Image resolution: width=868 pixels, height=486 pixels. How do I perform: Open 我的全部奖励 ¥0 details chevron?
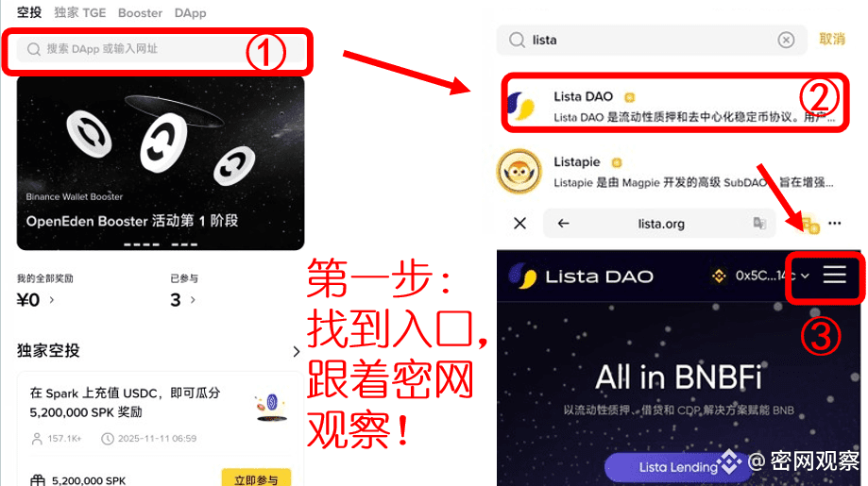[x=52, y=300]
